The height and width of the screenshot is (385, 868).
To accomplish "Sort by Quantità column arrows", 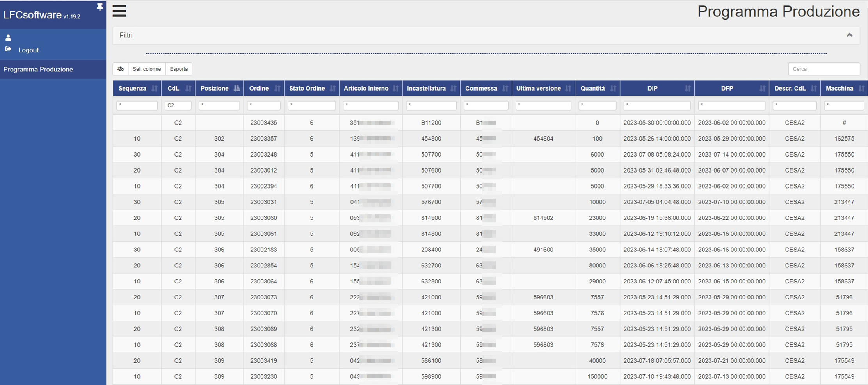I will pyautogui.click(x=613, y=89).
